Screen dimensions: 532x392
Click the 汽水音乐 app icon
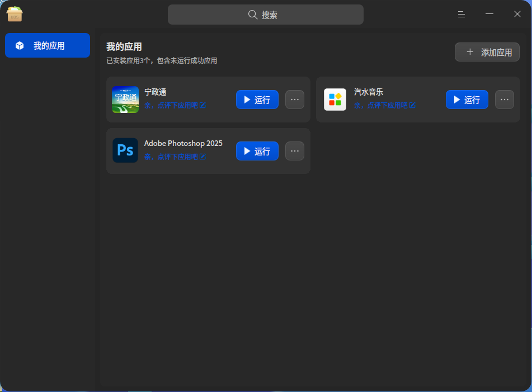(x=335, y=100)
